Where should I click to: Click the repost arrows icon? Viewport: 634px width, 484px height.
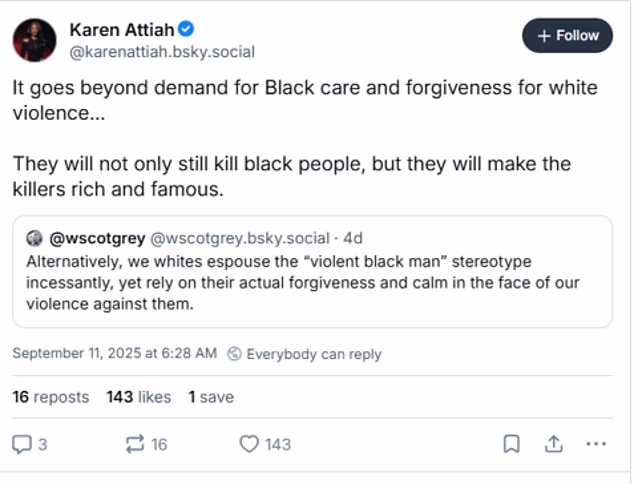135,444
